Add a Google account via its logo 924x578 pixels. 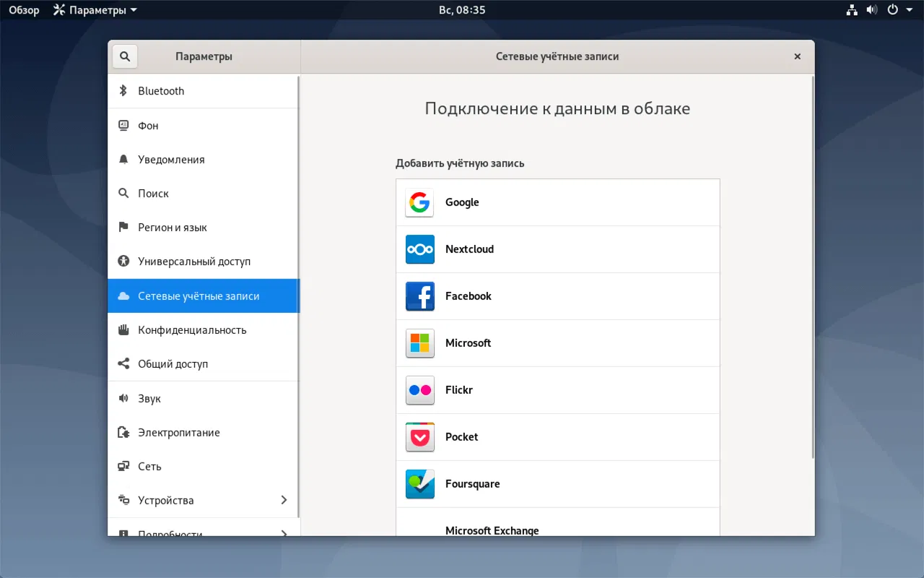click(419, 202)
